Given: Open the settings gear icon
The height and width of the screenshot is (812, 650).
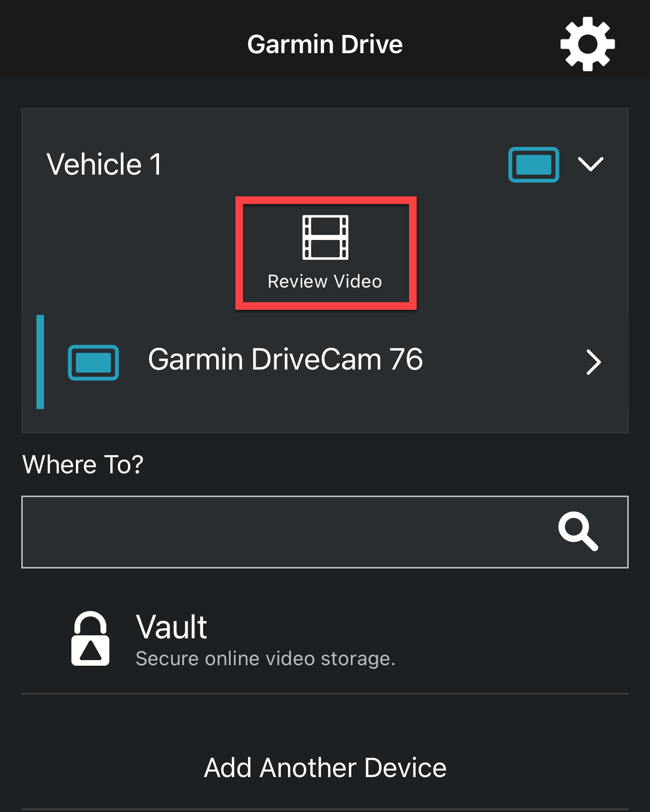Looking at the screenshot, I should coord(587,44).
